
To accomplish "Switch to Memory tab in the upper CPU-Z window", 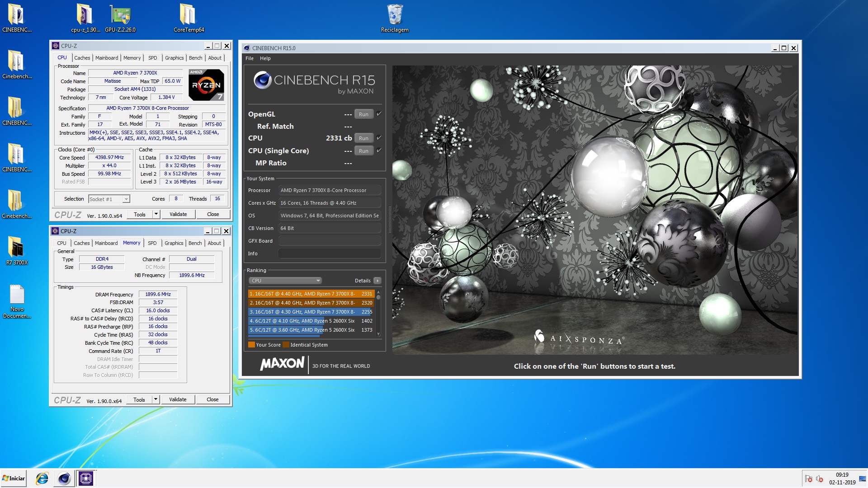I will (x=132, y=58).
